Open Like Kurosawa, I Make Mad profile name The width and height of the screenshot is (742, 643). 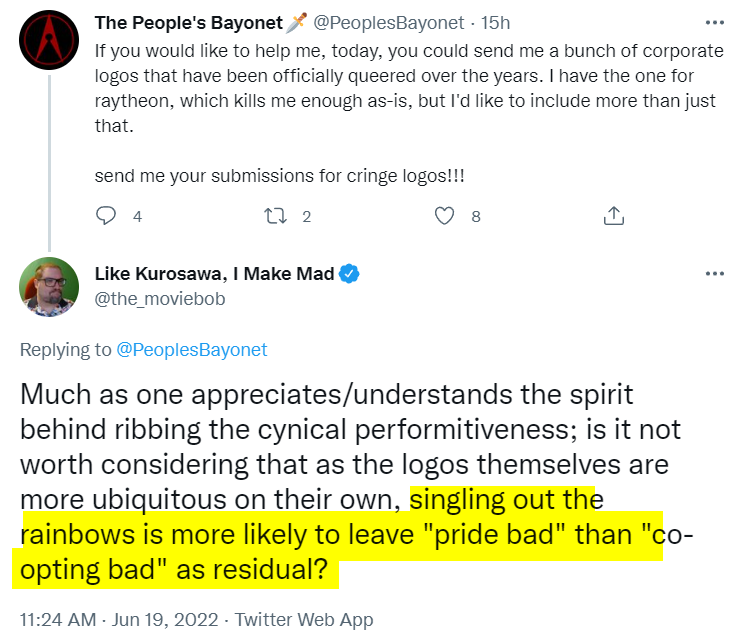coord(214,274)
